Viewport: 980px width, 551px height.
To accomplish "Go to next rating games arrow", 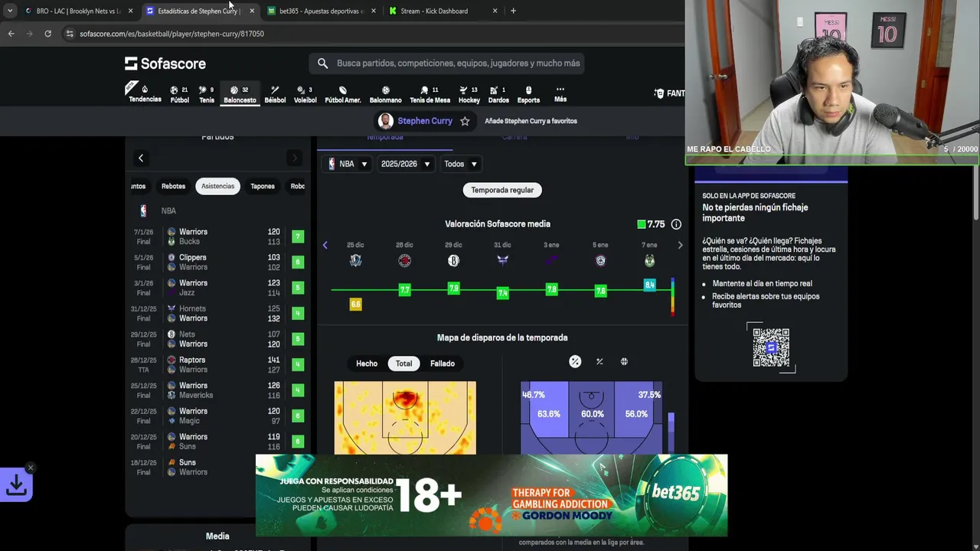I will pyautogui.click(x=680, y=245).
